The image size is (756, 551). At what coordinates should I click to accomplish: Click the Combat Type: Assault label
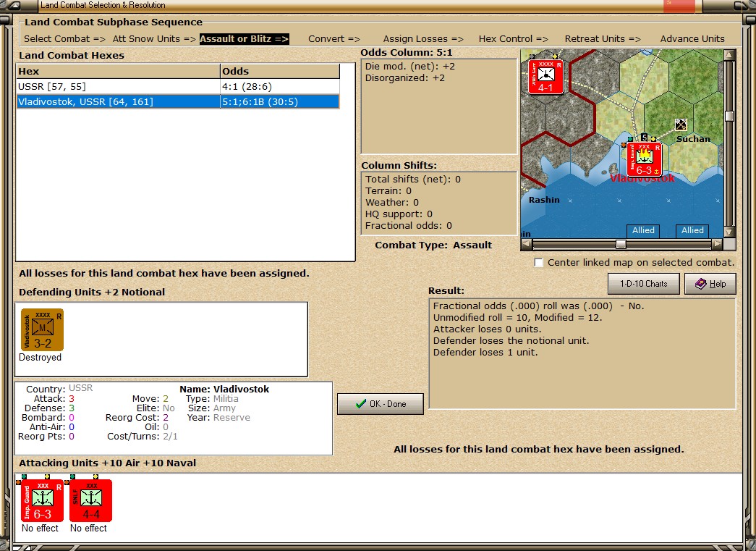coord(433,245)
